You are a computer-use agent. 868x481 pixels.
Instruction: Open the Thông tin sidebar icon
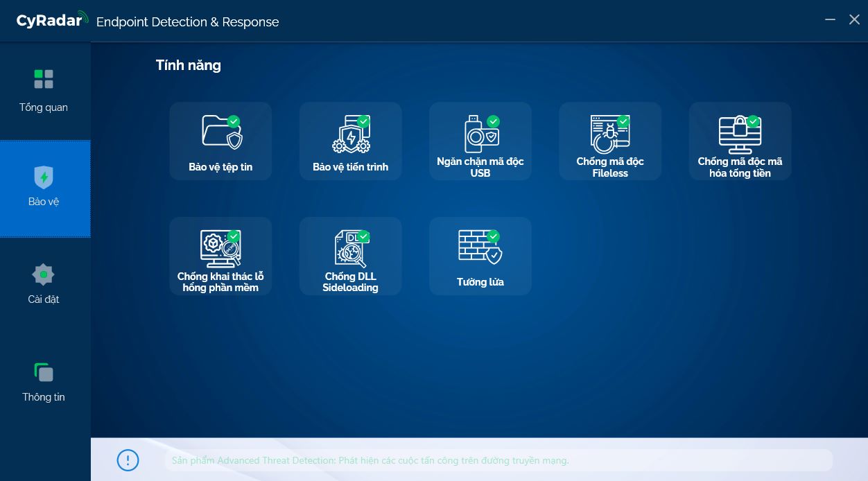(44, 372)
